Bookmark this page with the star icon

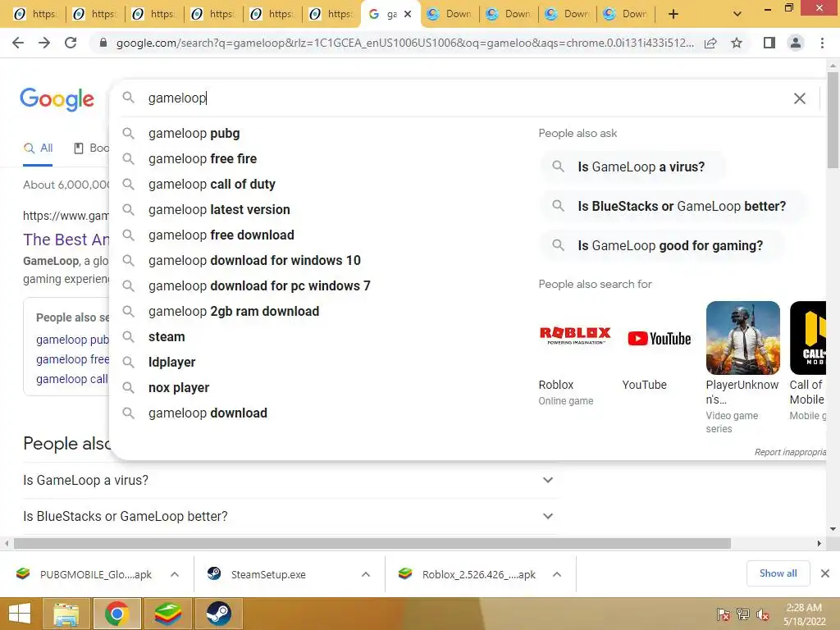pos(737,43)
